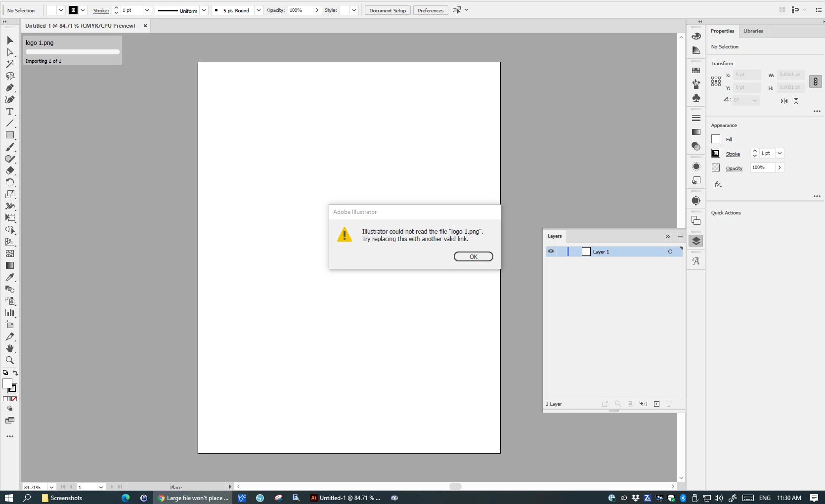Swap fill and stroke colors
The image size is (825, 504).
(x=15, y=373)
